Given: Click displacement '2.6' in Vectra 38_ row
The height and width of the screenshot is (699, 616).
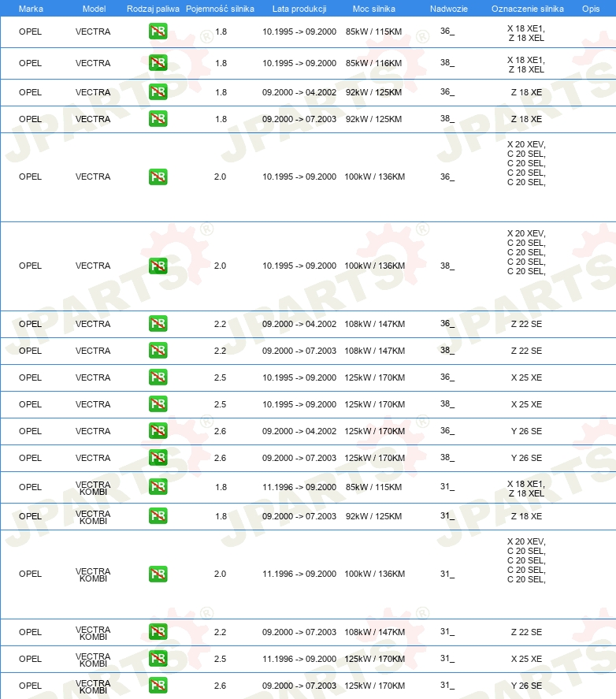Looking at the screenshot, I should [x=221, y=457].
